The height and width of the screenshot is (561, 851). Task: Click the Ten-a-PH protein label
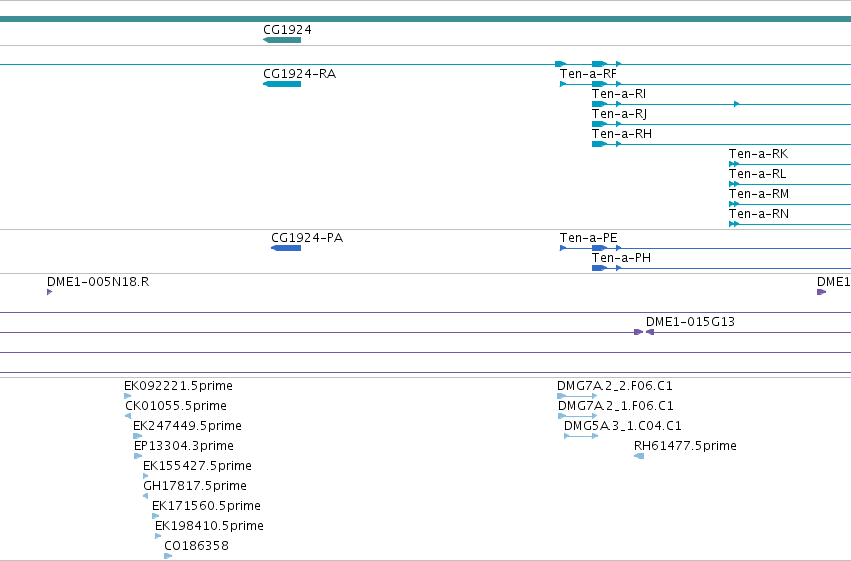click(621, 258)
